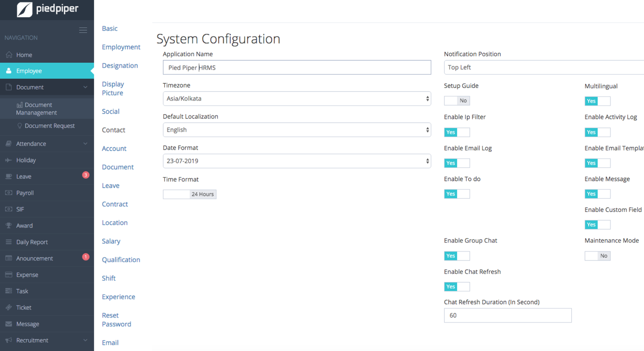This screenshot has width=644, height=351.
Task: Open the Timezone dropdown
Action: pyautogui.click(x=297, y=99)
